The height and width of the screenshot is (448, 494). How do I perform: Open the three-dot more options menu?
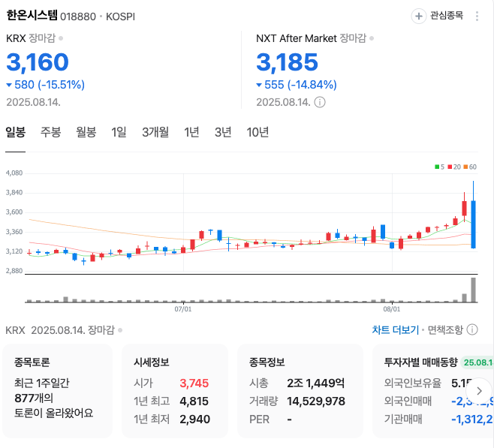click(477, 16)
